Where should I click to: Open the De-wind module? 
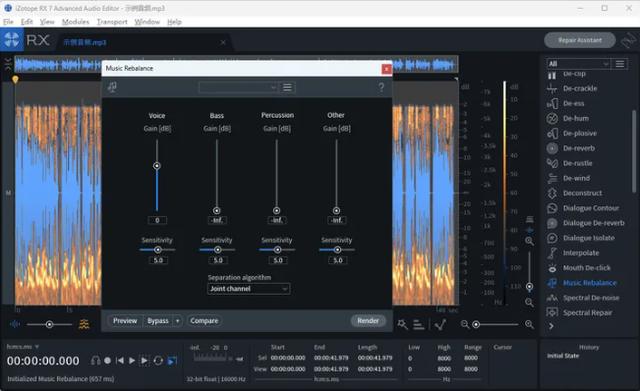tap(576, 178)
